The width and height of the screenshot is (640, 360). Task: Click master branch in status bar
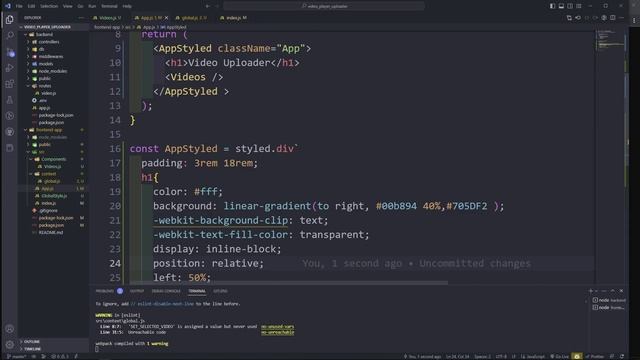[x=16, y=356]
